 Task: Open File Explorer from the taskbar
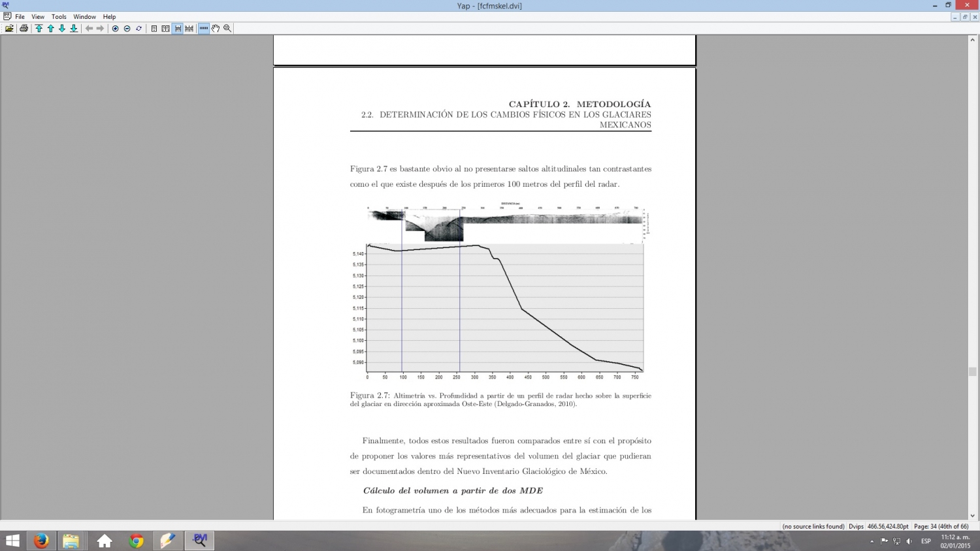[x=71, y=541]
